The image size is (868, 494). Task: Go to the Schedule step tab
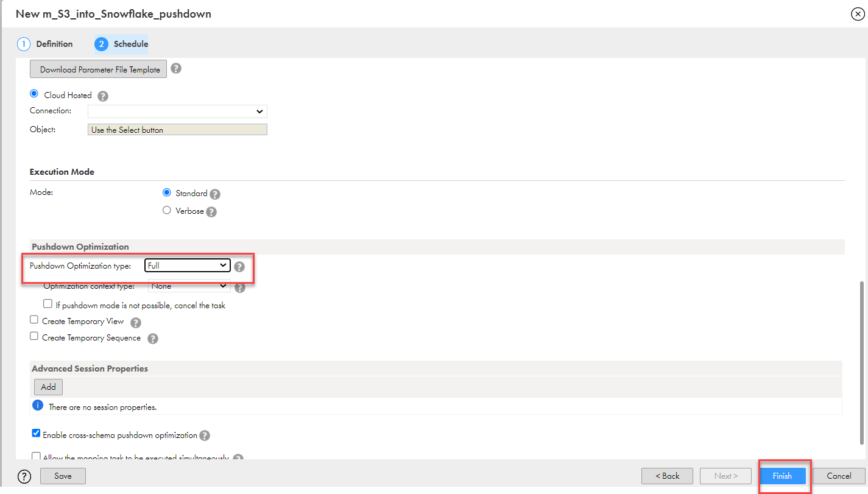[x=122, y=44]
